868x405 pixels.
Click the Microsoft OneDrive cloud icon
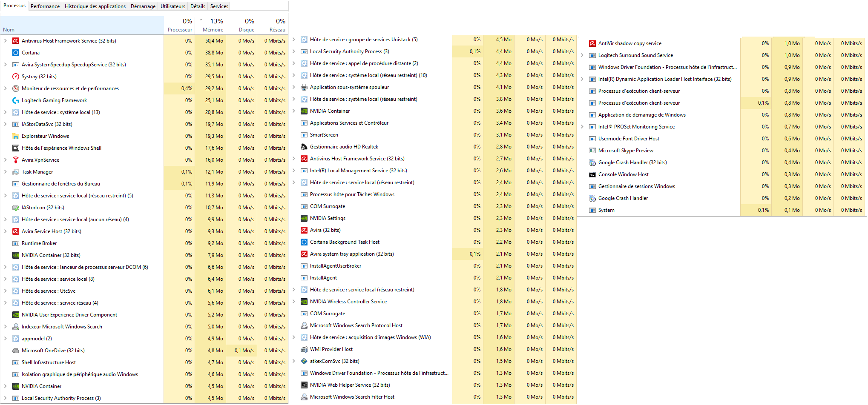(x=16, y=351)
